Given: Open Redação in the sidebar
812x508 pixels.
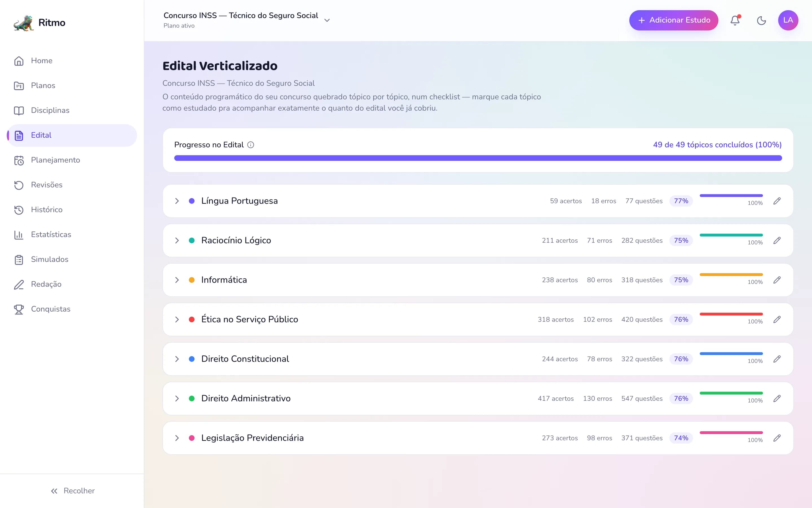Looking at the screenshot, I should (72, 284).
